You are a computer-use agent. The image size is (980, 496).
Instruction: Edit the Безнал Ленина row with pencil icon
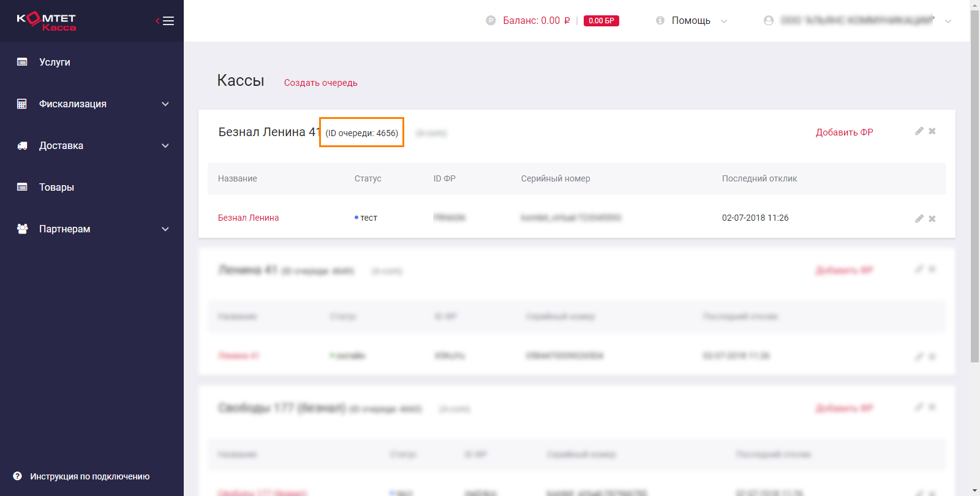pyautogui.click(x=919, y=219)
